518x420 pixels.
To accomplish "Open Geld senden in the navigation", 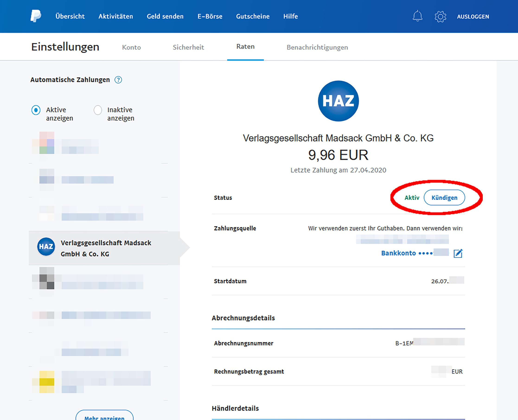I will [165, 16].
